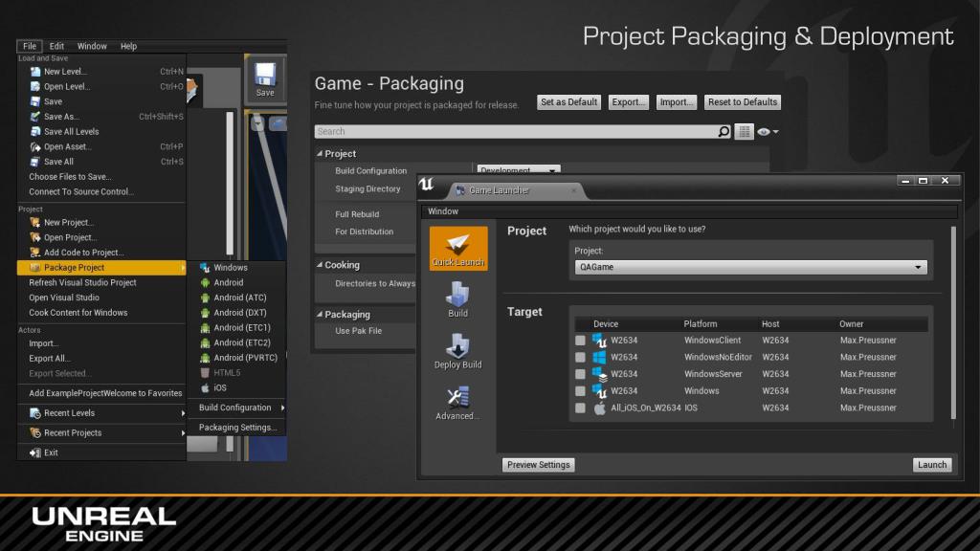Click Reset to Defaults button
The image size is (980, 551).
click(743, 101)
